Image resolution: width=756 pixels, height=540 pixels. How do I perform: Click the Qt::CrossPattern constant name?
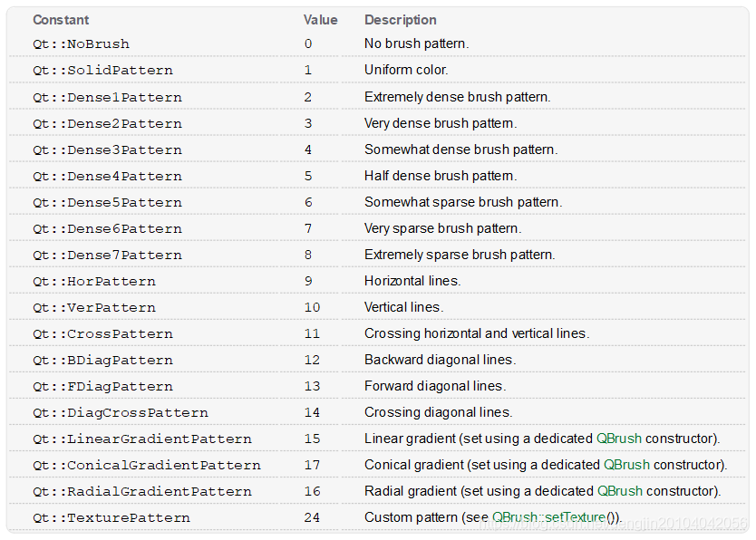click(x=102, y=333)
